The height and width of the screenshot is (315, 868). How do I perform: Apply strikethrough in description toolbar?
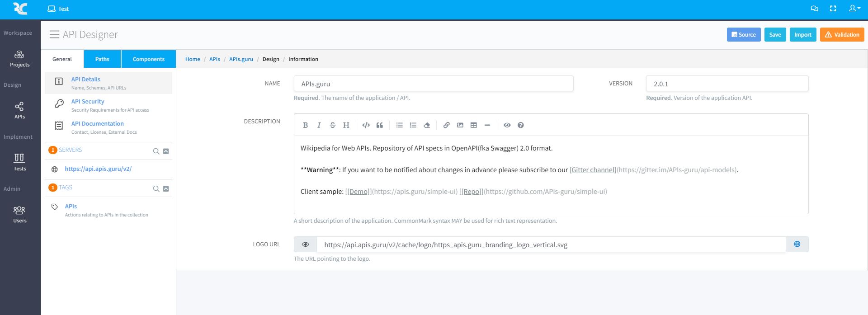click(x=332, y=125)
